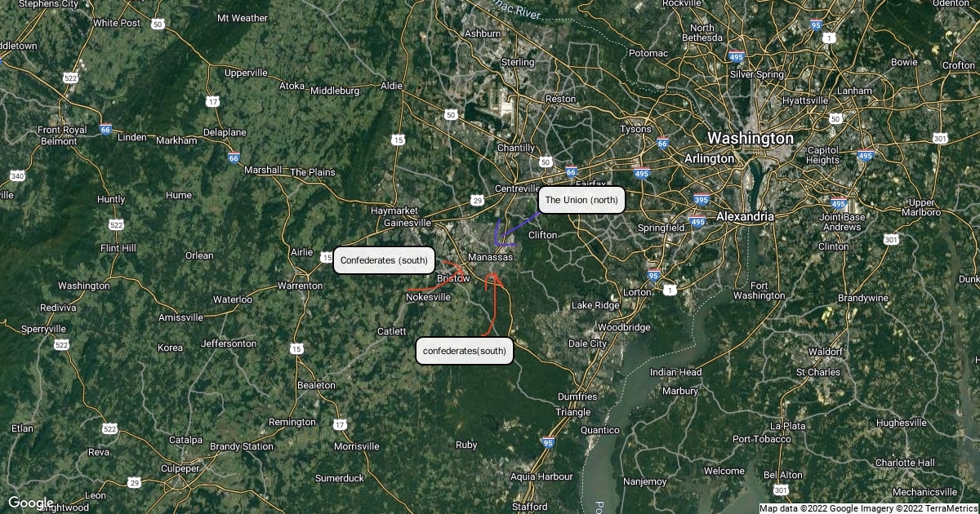The image size is (980, 514).
Task: Click the "Confederates (south)" label near Bristow
Action: (384, 260)
